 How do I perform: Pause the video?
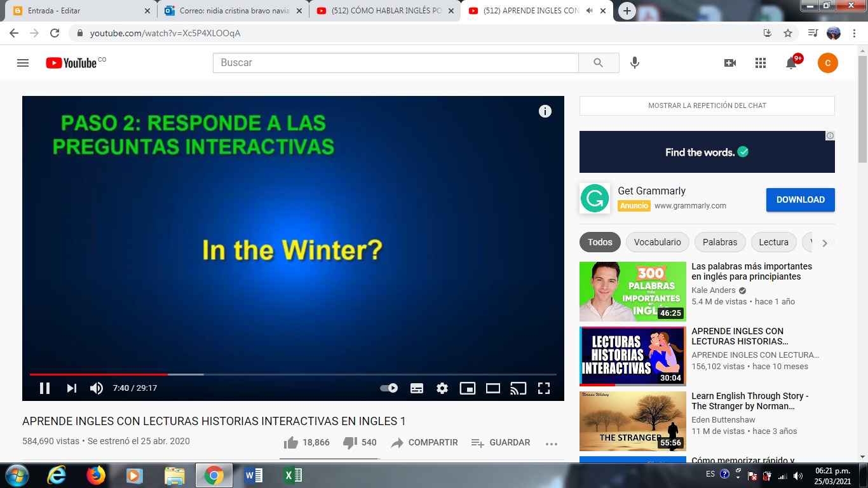[44, 388]
